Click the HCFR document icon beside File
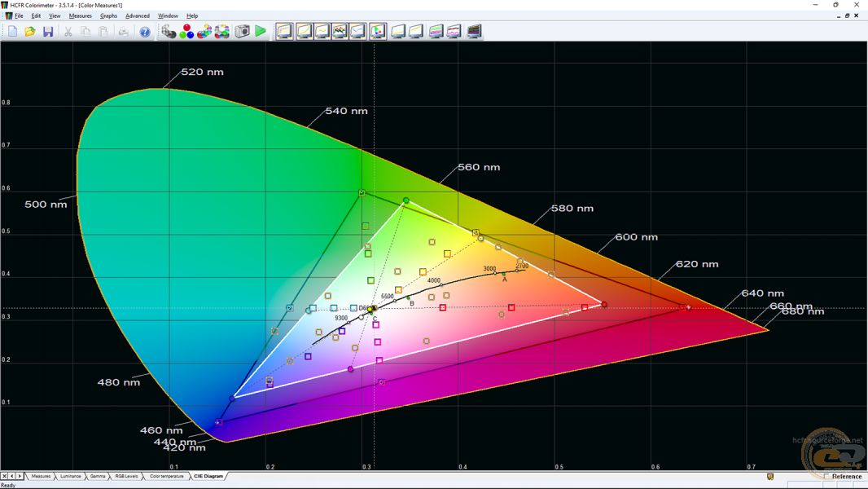 coord(8,16)
